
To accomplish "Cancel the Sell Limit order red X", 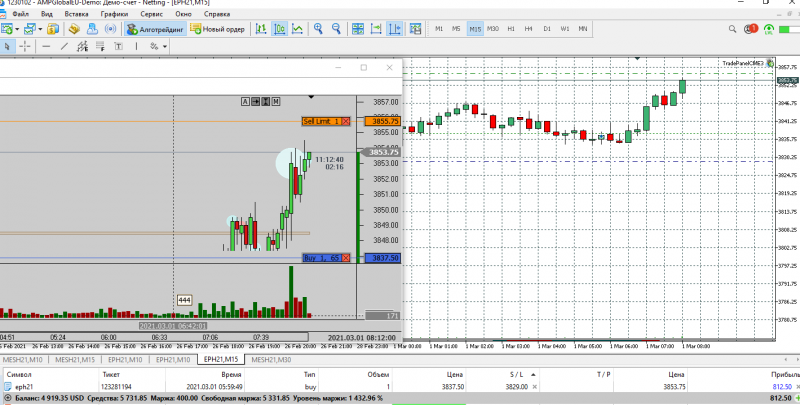I will coord(346,121).
